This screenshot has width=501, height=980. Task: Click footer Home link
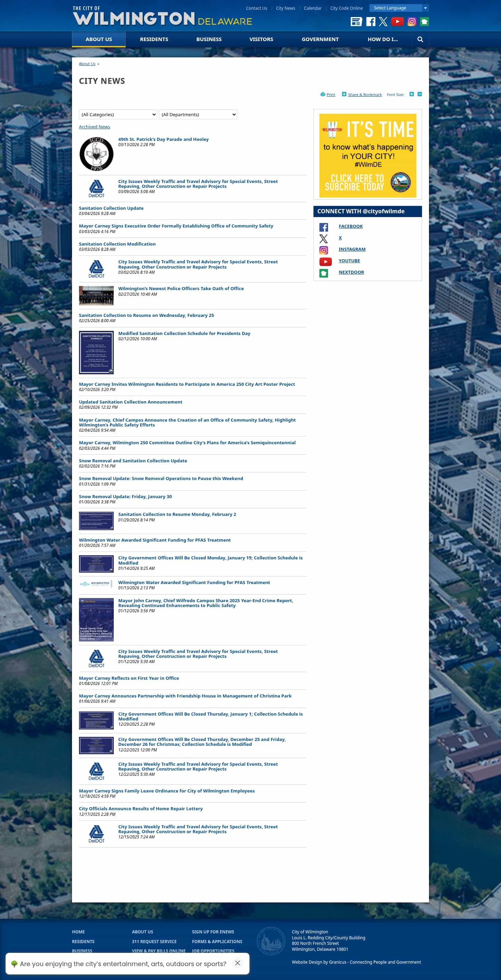tap(78, 932)
